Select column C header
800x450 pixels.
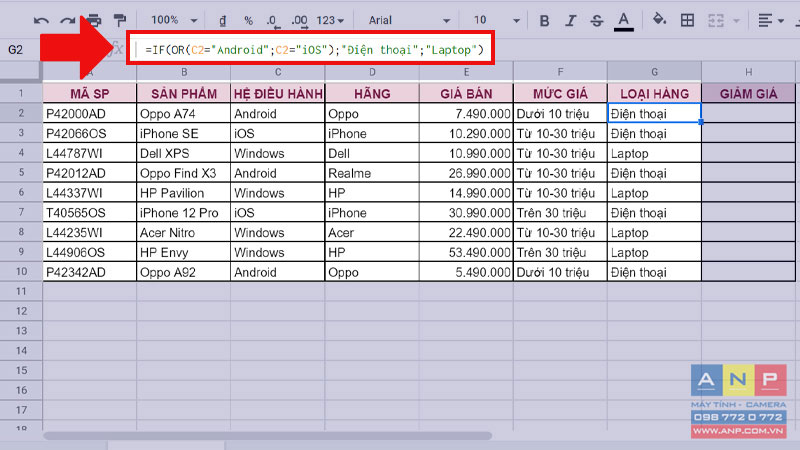tap(278, 72)
